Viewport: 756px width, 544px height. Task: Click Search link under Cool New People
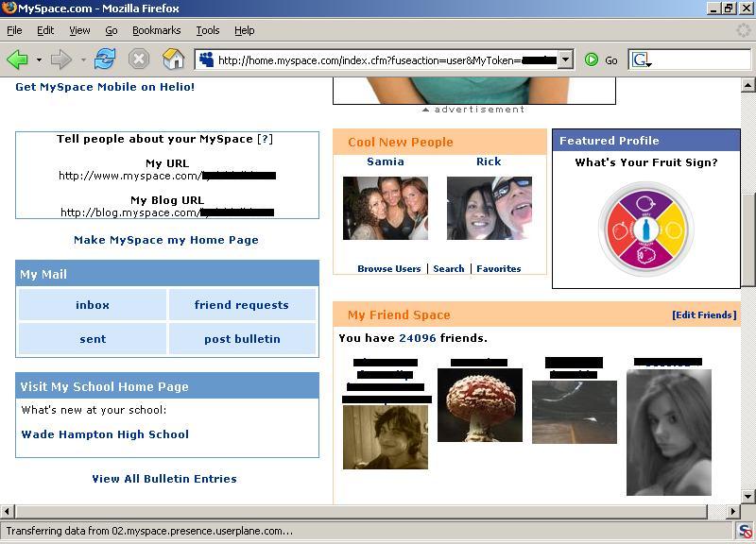[x=448, y=269]
